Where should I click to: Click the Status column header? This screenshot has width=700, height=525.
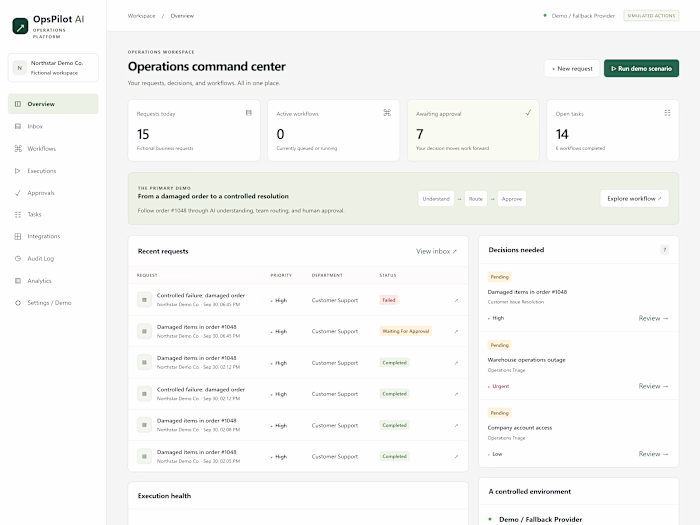point(388,275)
